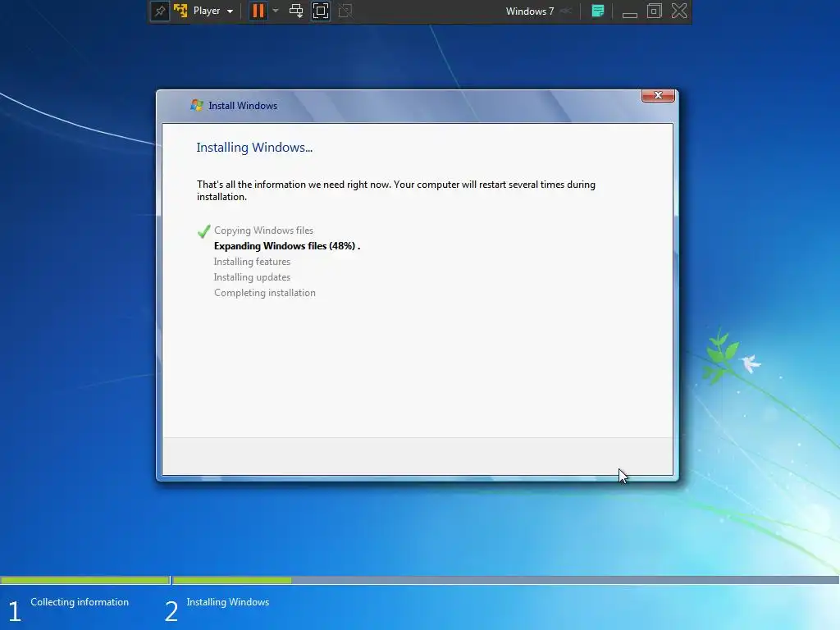Toggle the pin toolbar icon

tap(160, 11)
